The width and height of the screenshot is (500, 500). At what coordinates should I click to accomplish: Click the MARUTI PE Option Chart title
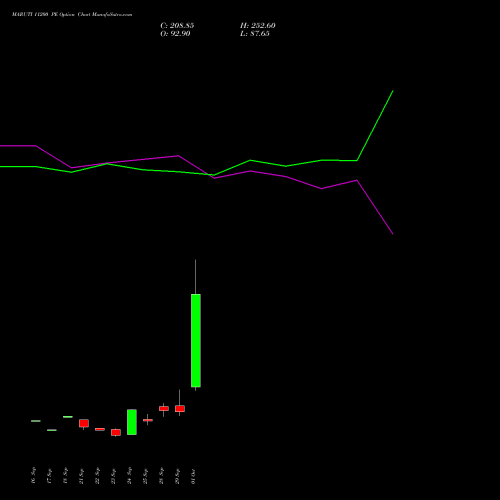click(72, 15)
